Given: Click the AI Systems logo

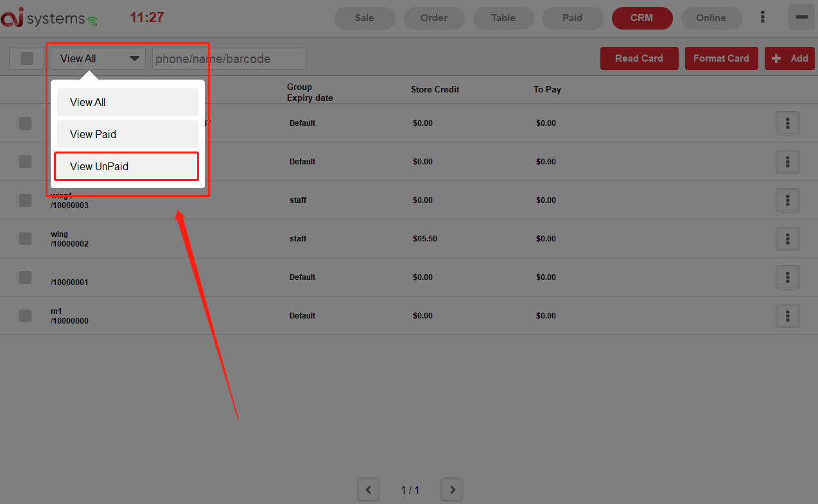Looking at the screenshot, I should click(42, 18).
